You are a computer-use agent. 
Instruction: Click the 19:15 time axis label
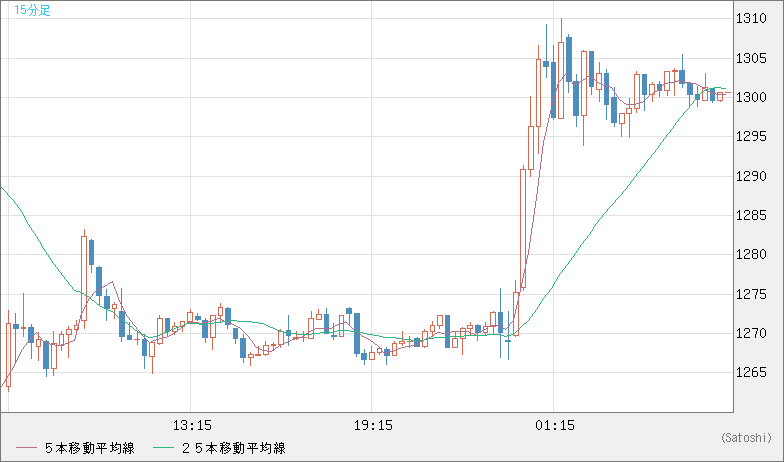[372, 425]
